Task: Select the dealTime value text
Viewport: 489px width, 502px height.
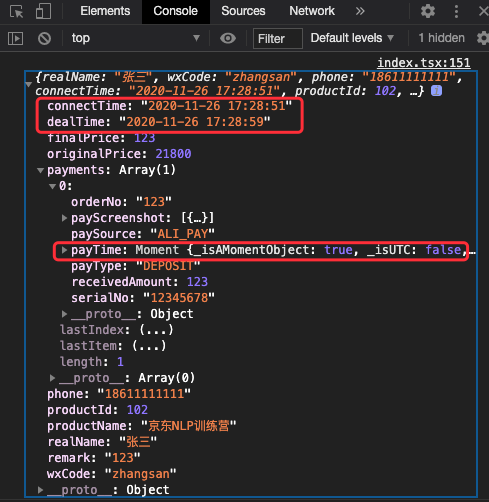Action: [195, 122]
